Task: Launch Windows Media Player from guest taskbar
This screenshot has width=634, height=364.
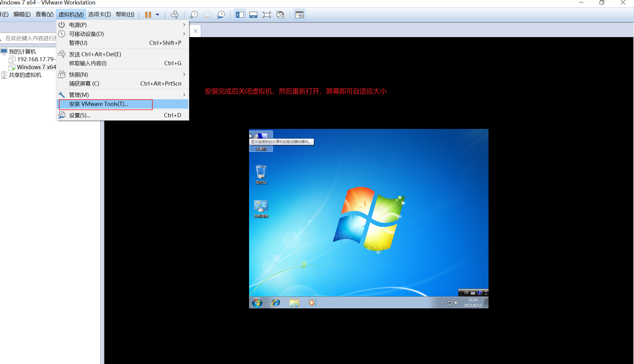Action: pos(312,303)
